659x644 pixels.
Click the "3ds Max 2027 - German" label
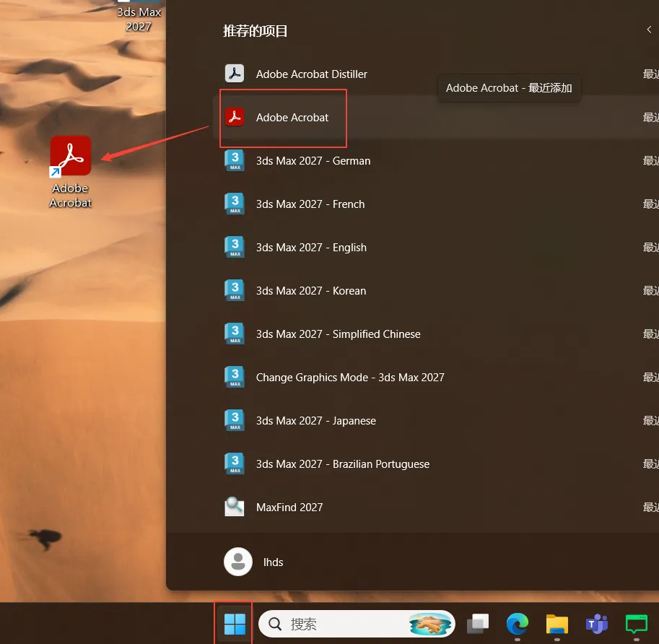(x=313, y=160)
